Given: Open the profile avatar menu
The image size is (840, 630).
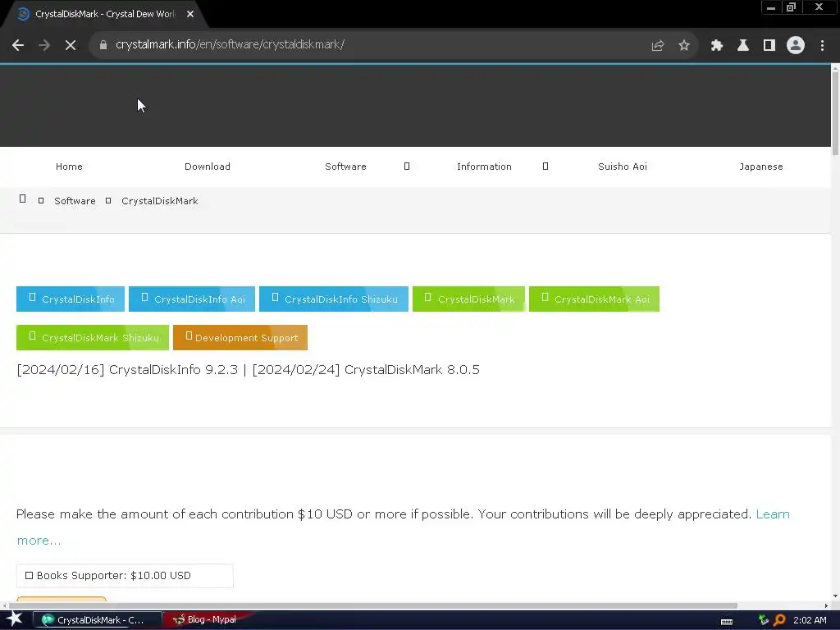Looking at the screenshot, I should (x=796, y=46).
